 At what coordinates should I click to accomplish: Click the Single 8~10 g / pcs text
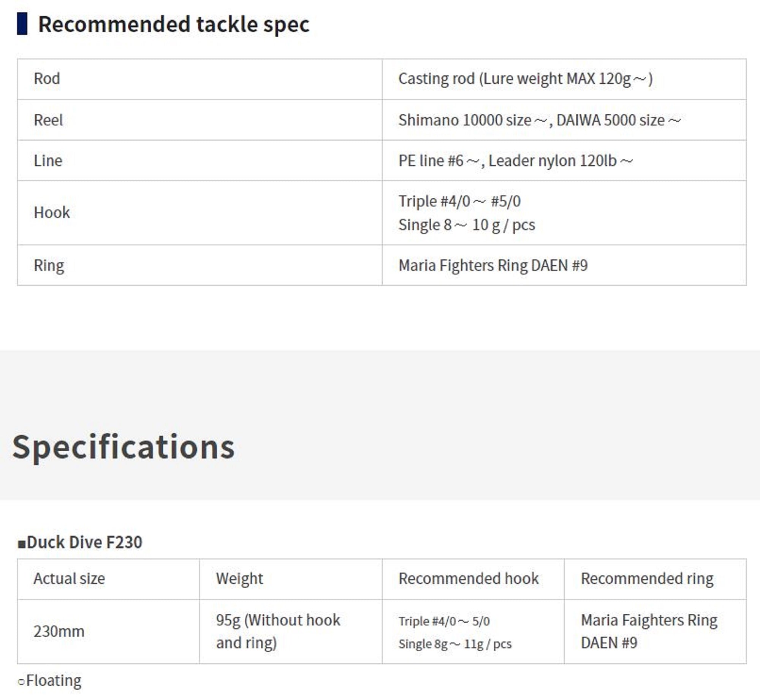click(x=467, y=225)
